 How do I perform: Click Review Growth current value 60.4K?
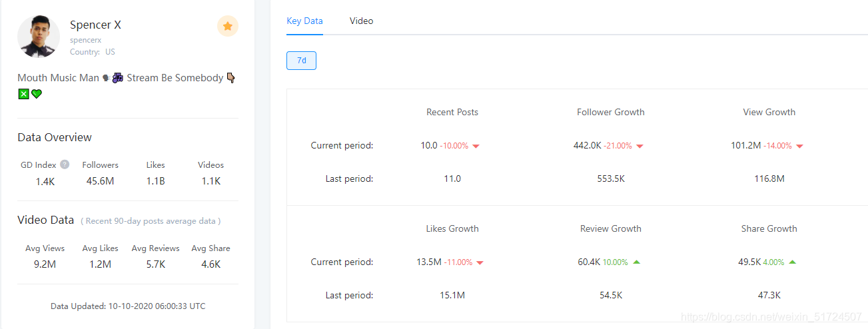click(590, 262)
